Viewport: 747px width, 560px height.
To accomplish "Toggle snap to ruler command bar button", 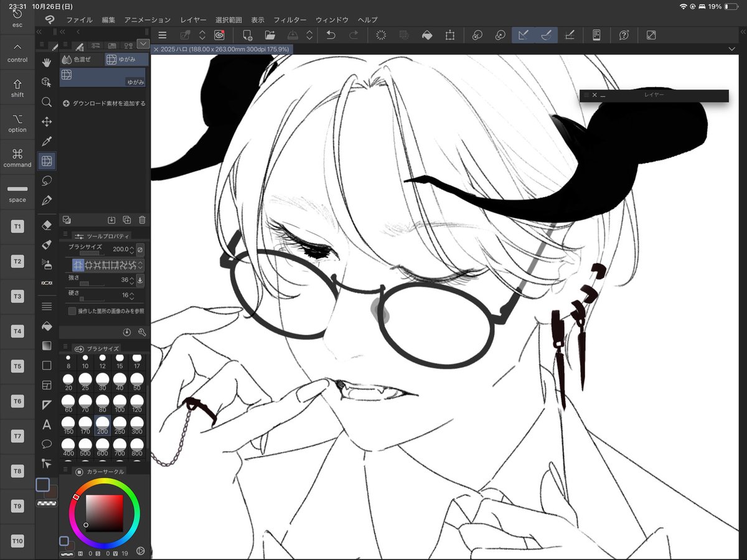I will pos(524,35).
